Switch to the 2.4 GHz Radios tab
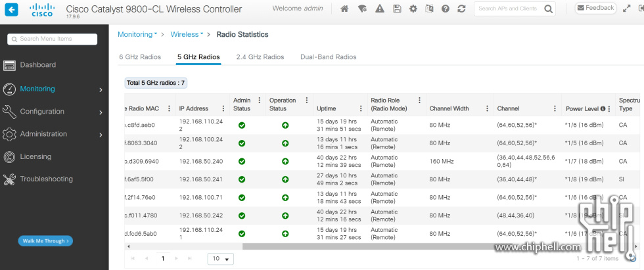This screenshot has height=270, width=644. pos(260,57)
